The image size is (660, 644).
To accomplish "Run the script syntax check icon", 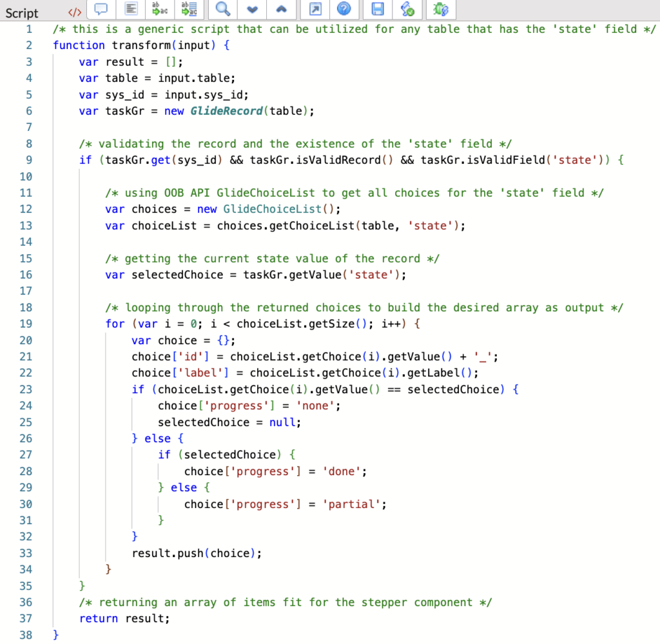I will coord(407,9).
